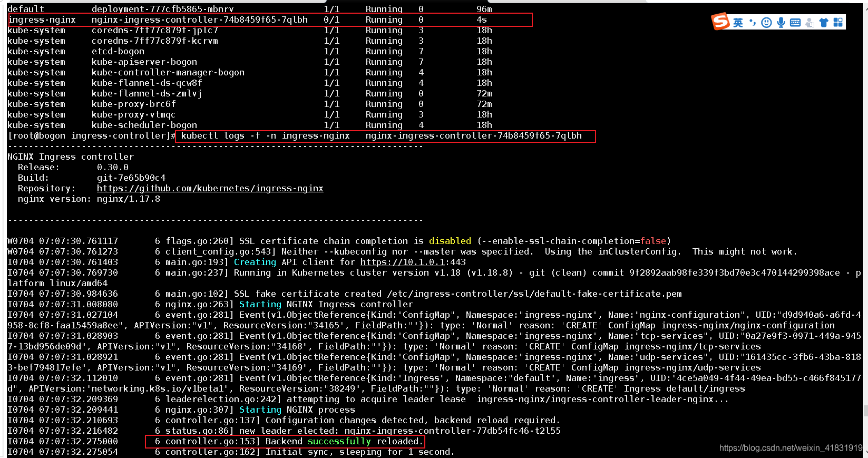The height and width of the screenshot is (458, 868).
Task: Click the pod name 'deployment-777cfb5865-mbnrv'
Action: point(163,9)
